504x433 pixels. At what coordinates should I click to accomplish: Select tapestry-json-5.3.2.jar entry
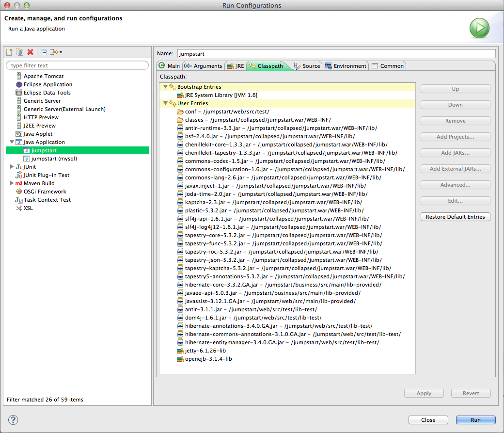(279, 260)
